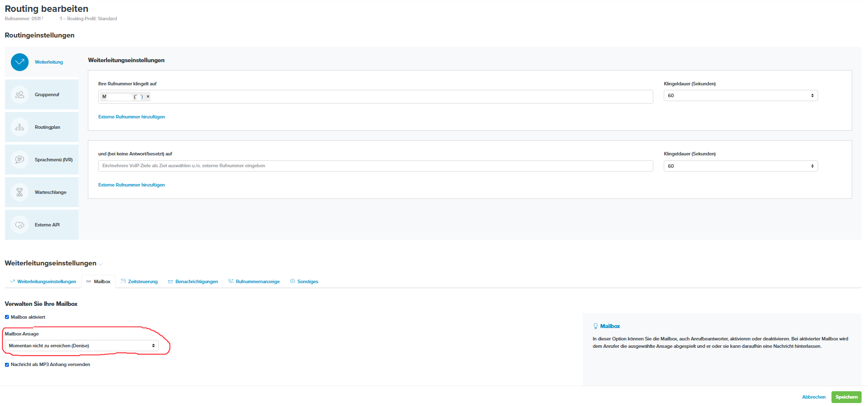Viewport: 868px width, 406px height.
Task: Go to the Rufnummernanzeige tab
Action: pos(257,282)
